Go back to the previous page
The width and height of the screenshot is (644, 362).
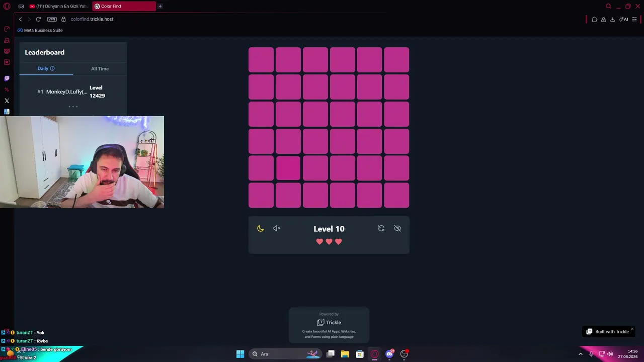click(x=20, y=19)
